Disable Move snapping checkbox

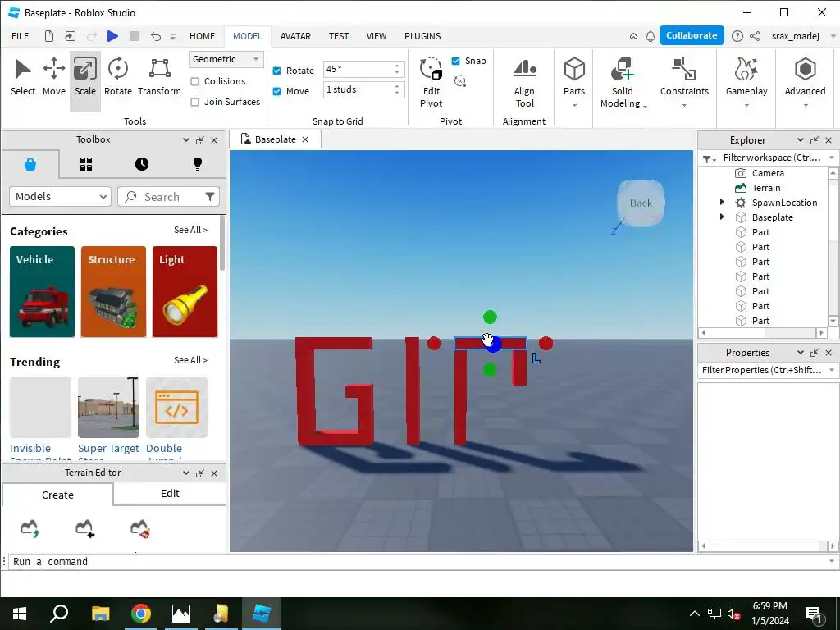277,91
